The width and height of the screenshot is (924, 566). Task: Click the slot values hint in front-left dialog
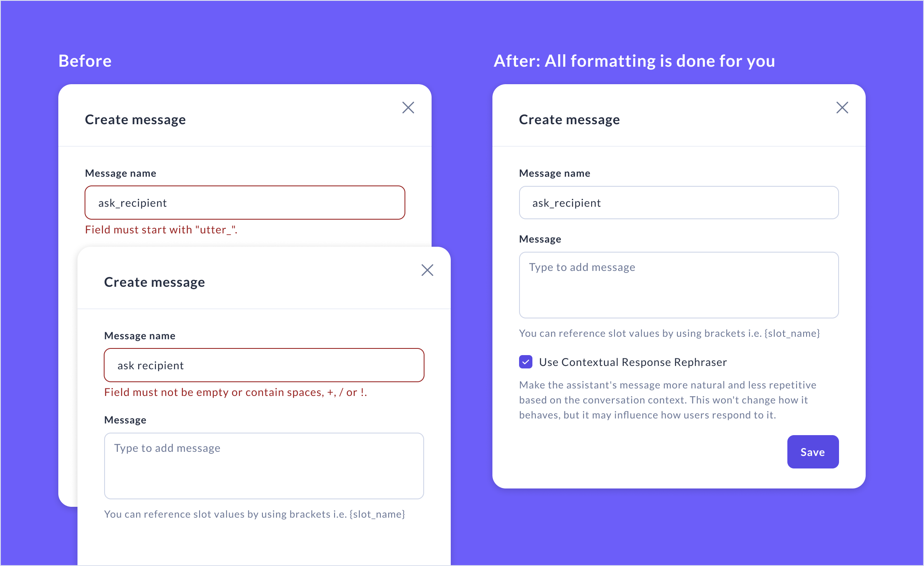254,514
